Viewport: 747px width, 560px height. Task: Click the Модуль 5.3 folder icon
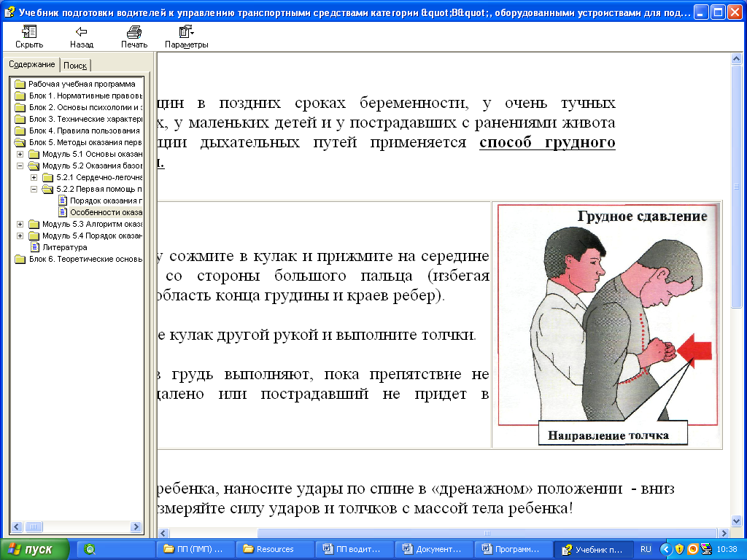pos(34,225)
